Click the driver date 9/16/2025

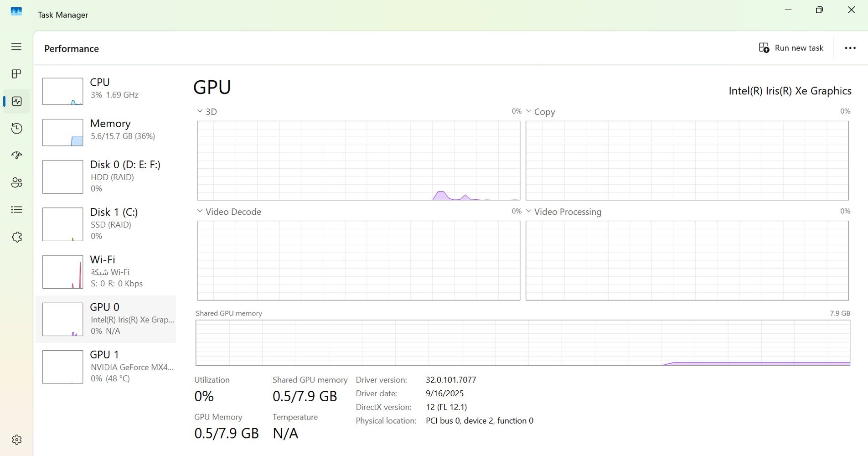click(444, 394)
